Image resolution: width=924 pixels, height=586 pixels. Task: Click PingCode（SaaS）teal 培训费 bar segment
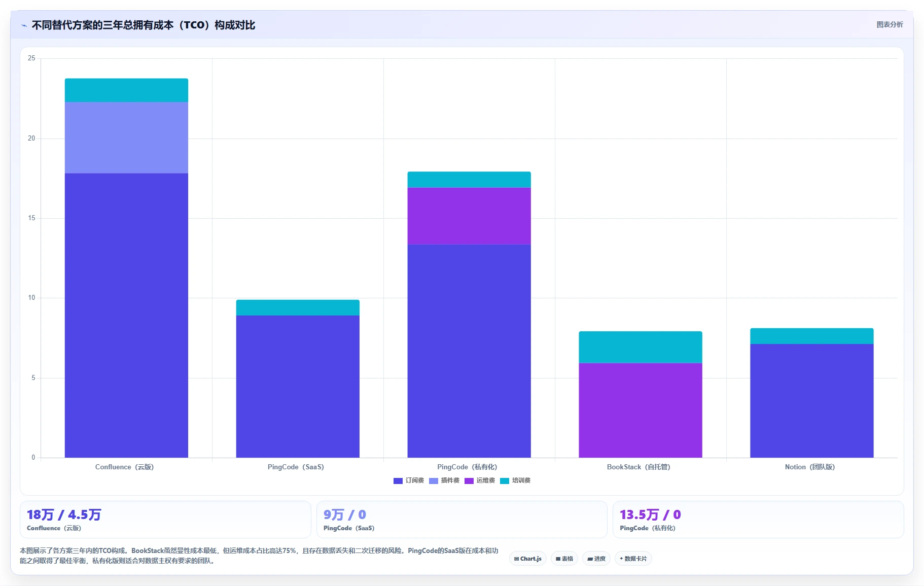(x=298, y=307)
